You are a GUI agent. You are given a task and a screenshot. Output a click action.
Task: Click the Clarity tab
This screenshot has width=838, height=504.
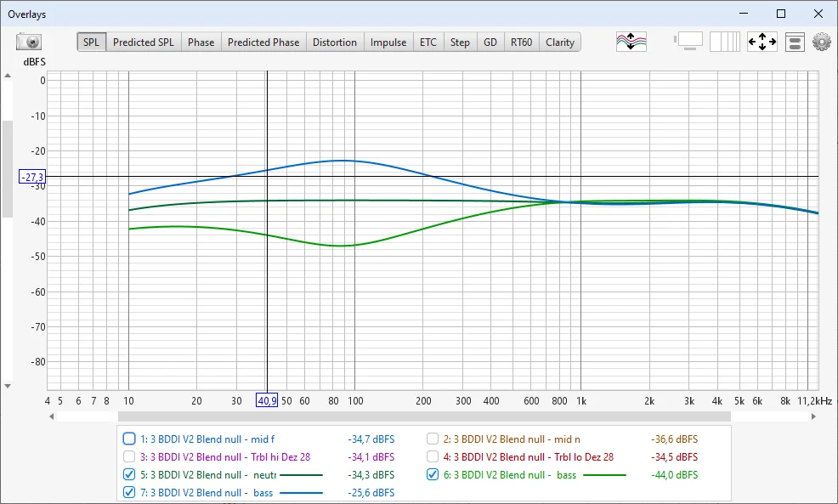559,42
